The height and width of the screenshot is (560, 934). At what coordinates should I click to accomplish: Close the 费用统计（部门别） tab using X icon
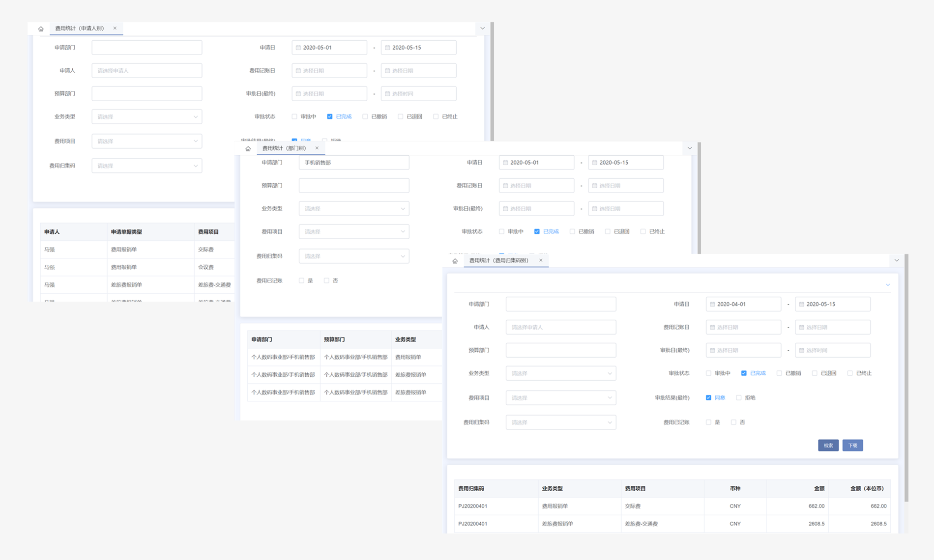317,148
